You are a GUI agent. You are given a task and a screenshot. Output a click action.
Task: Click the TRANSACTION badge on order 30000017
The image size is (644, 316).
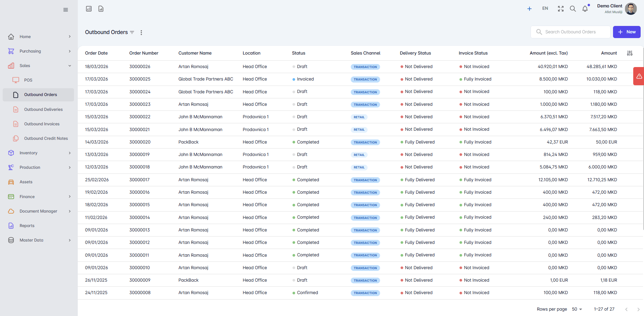click(x=365, y=180)
